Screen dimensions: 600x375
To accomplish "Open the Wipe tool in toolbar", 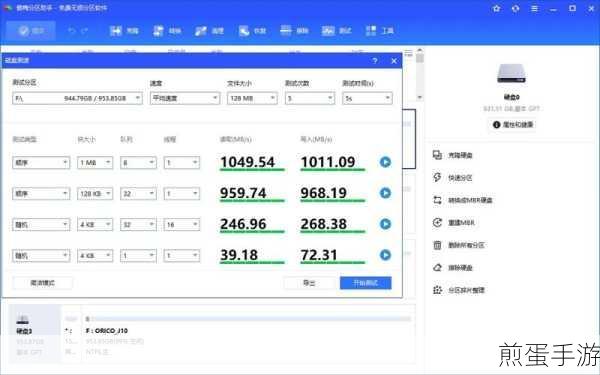I will [x=294, y=31].
